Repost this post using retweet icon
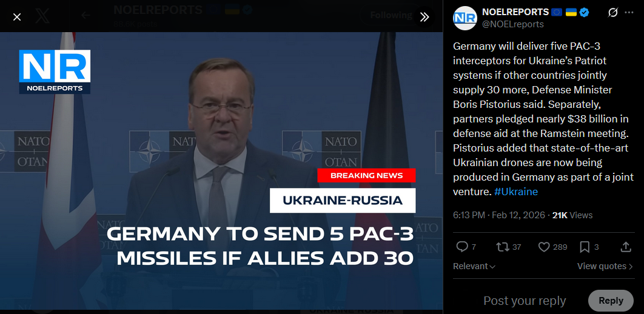 pos(503,247)
